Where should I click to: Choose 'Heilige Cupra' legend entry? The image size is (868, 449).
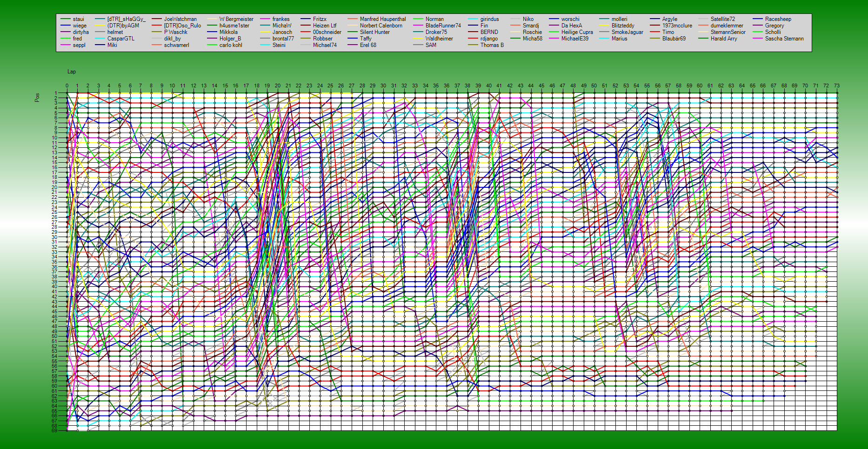click(x=577, y=32)
